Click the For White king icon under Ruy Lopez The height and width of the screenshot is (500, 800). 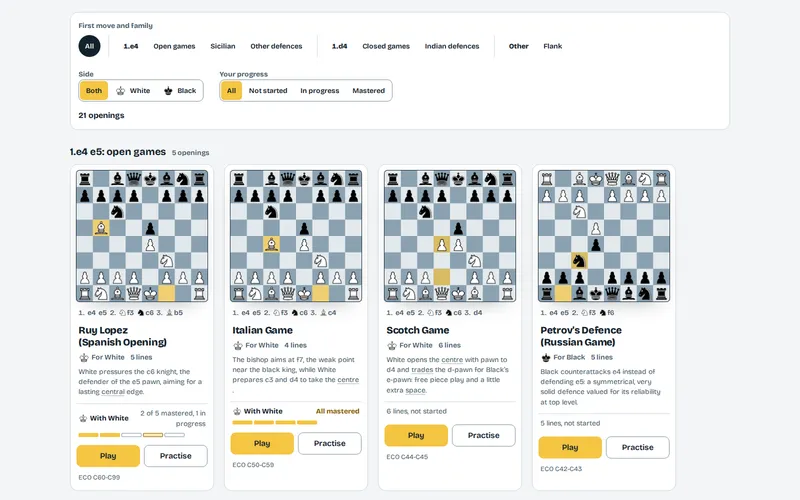tap(84, 358)
